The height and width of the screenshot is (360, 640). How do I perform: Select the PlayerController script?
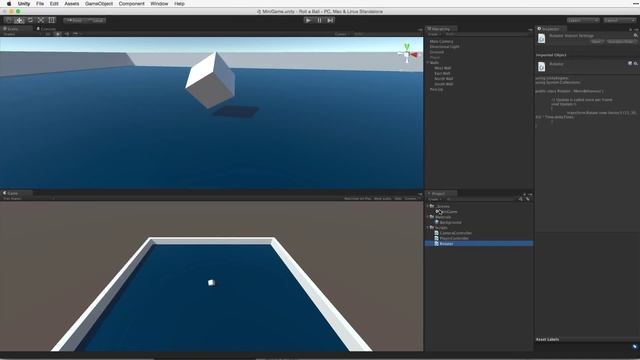(454, 238)
